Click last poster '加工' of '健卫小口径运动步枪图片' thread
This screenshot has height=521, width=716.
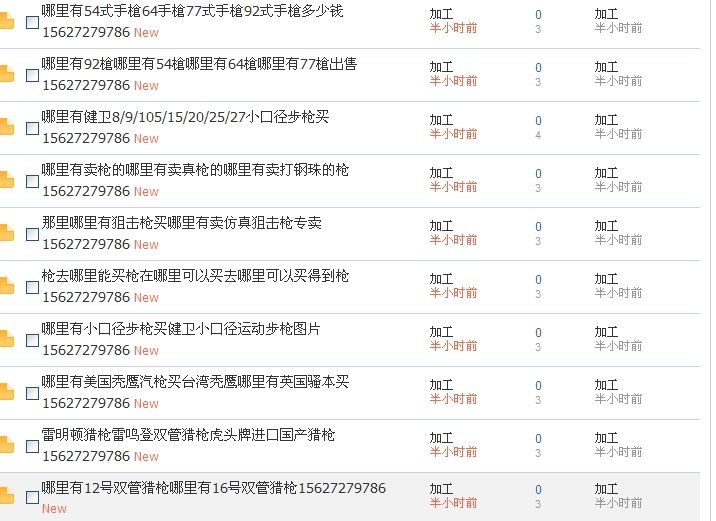[x=606, y=332]
